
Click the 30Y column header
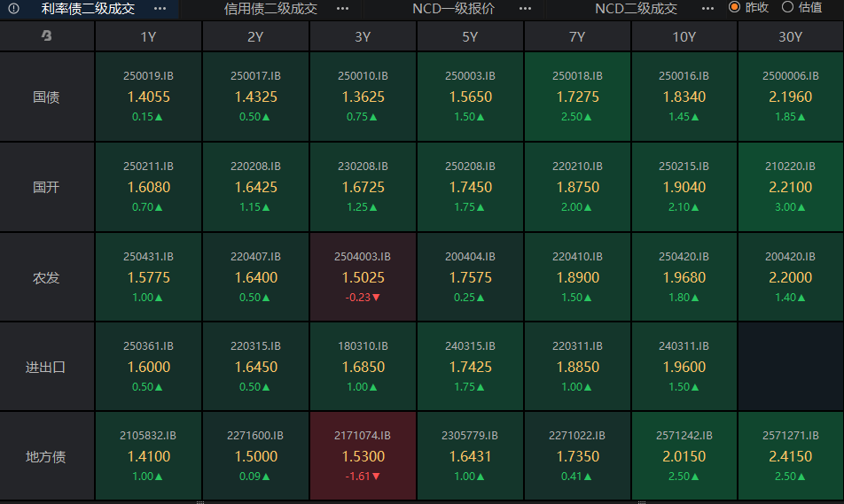[791, 36]
